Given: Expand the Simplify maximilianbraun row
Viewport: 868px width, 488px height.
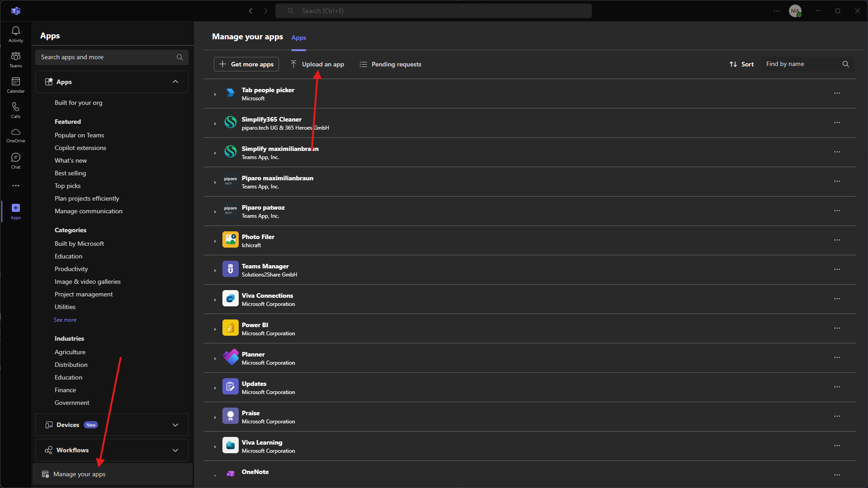Looking at the screenshot, I should 215,153.
